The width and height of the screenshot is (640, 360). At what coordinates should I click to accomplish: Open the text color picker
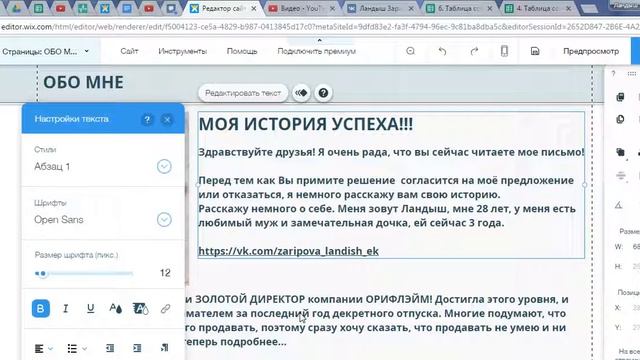tap(116, 308)
